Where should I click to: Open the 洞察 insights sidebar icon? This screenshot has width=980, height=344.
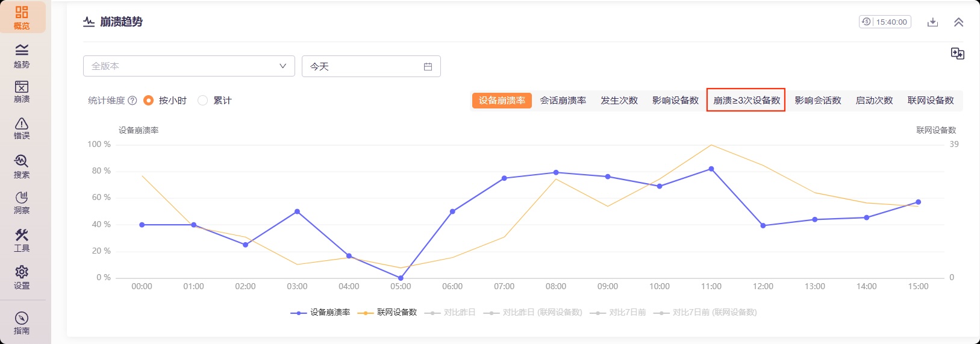point(22,202)
